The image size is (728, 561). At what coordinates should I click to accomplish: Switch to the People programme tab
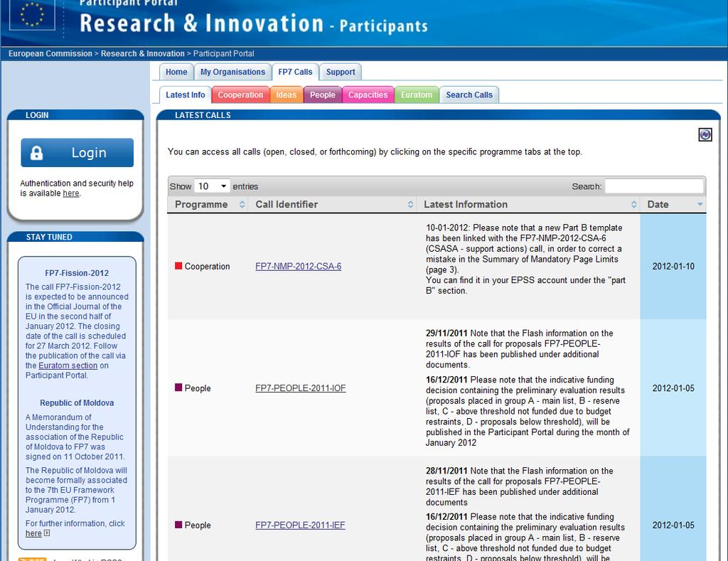point(323,95)
